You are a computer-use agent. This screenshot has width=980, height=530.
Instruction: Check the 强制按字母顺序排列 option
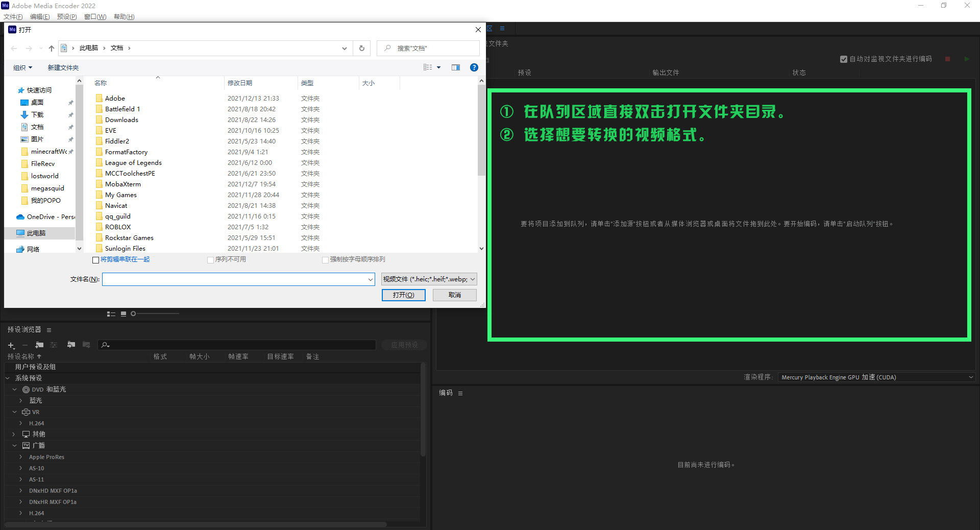325,260
